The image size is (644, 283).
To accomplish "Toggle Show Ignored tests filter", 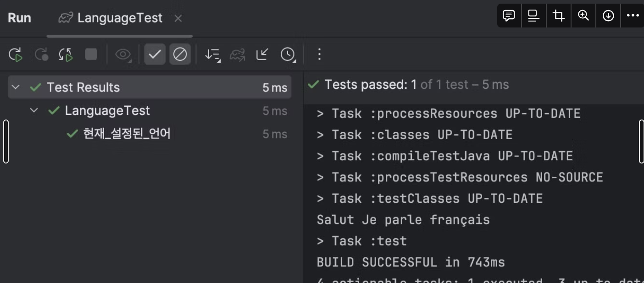I will pos(180,55).
